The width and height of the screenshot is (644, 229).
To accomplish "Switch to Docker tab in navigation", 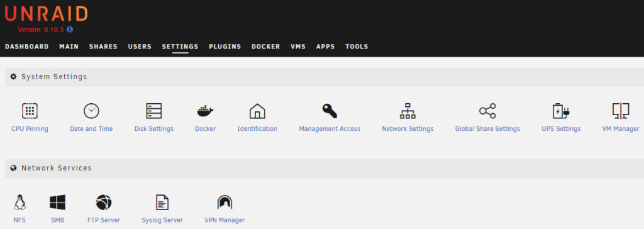I will [x=266, y=47].
